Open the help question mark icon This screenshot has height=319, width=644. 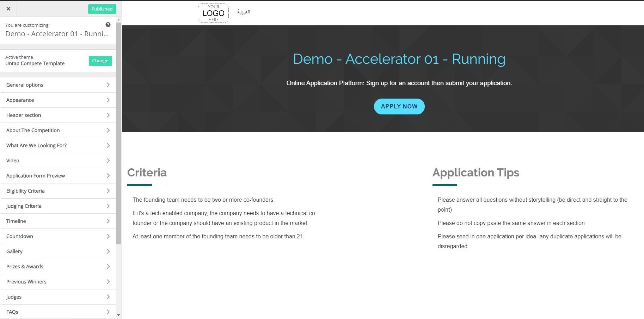tap(108, 25)
